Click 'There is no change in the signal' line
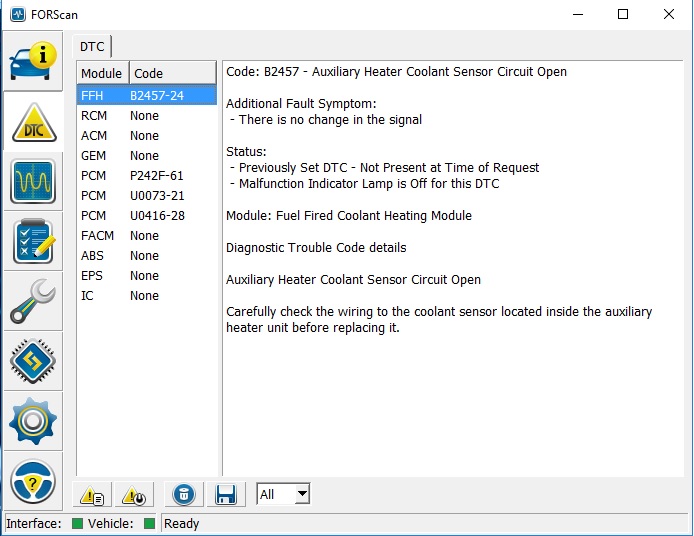 [x=326, y=120]
